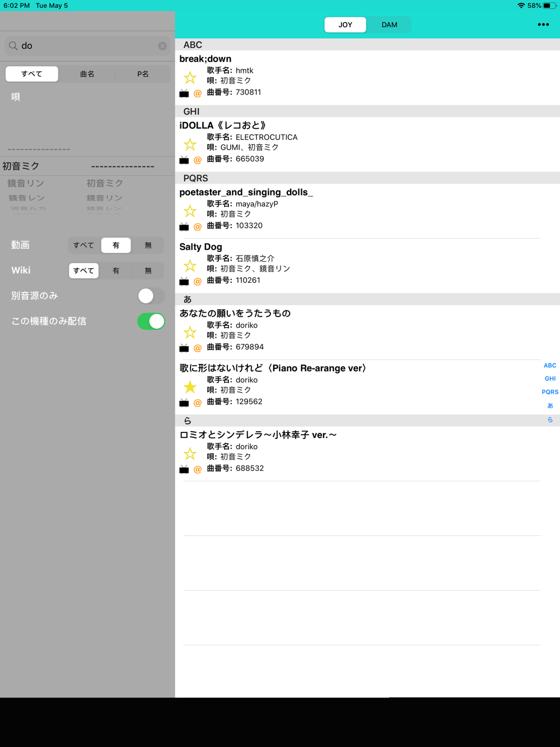560x747 pixels.
Task: Tap song number 665039
Action: [x=250, y=159]
